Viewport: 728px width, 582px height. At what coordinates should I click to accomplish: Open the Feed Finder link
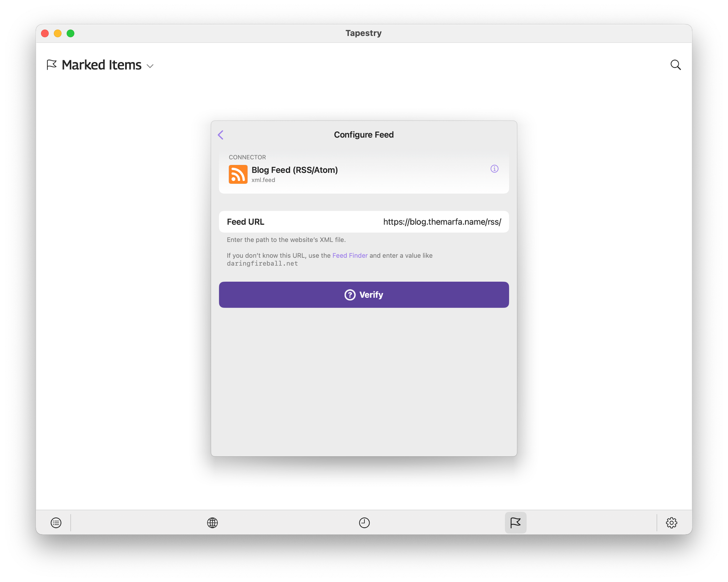pos(350,256)
